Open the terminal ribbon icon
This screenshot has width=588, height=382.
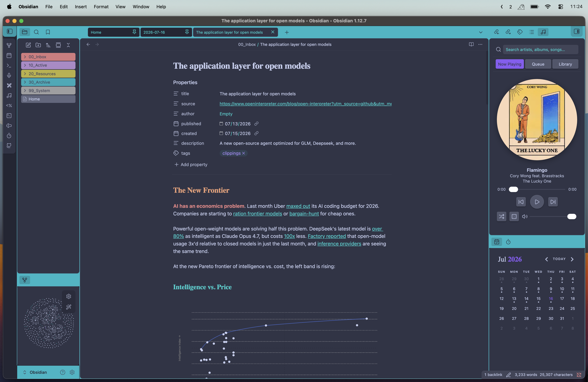click(9, 116)
